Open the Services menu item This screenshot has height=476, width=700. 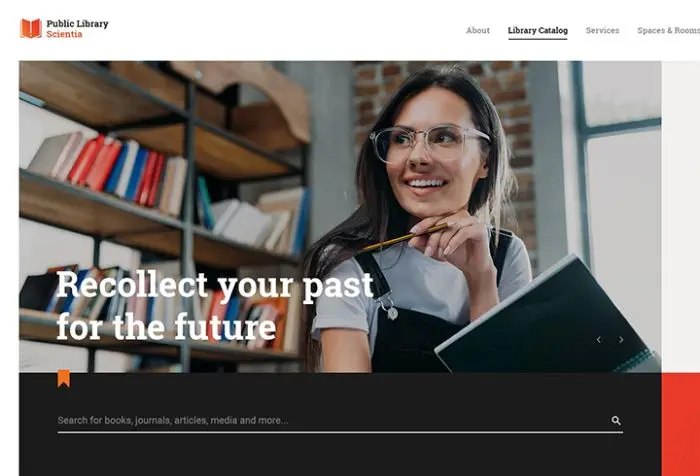602,30
